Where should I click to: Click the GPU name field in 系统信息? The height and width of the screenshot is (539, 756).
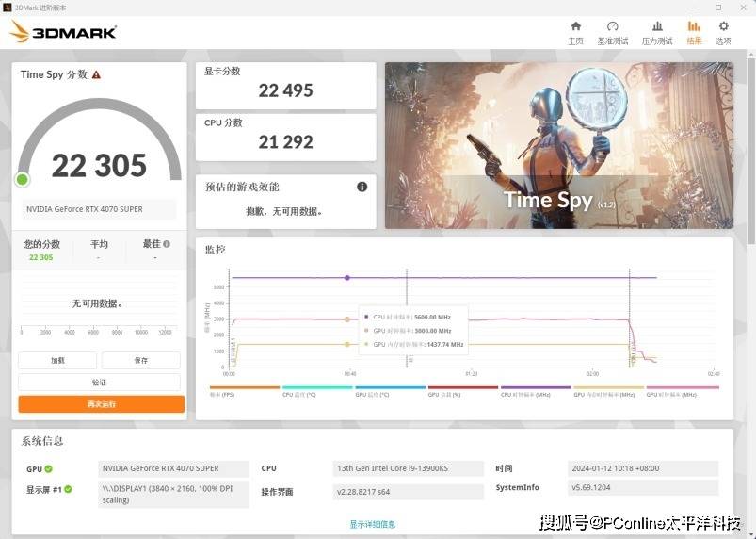(173, 468)
